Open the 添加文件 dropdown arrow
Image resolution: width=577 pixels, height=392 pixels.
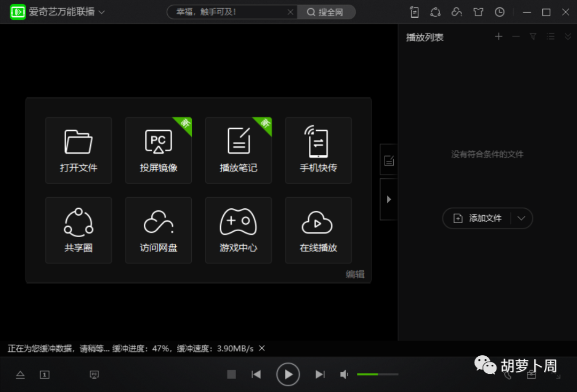coord(521,218)
